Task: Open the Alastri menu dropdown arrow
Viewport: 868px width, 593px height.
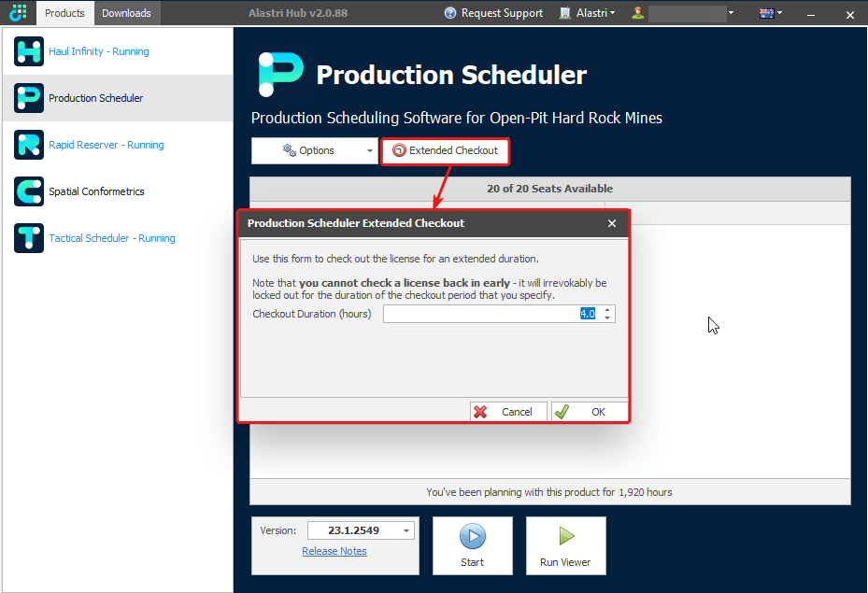Action: pyautogui.click(x=612, y=13)
